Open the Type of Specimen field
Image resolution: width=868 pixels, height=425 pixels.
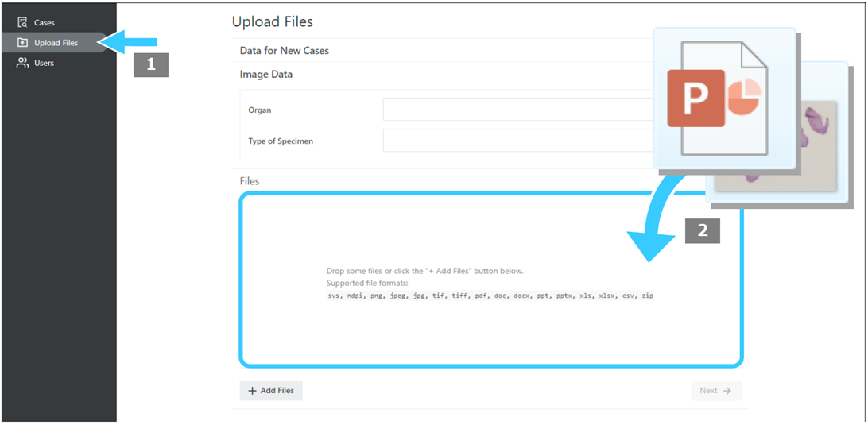[518, 141]
